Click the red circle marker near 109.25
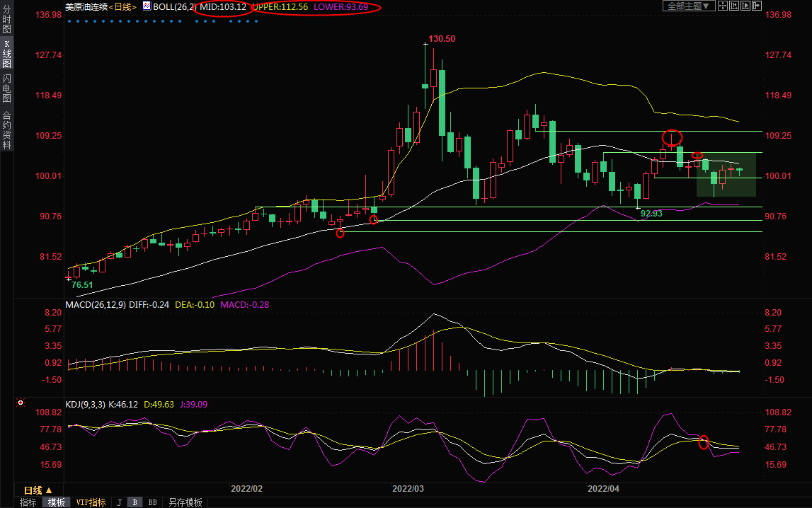This screenshot has width=812, height=508. coord(672,137)
